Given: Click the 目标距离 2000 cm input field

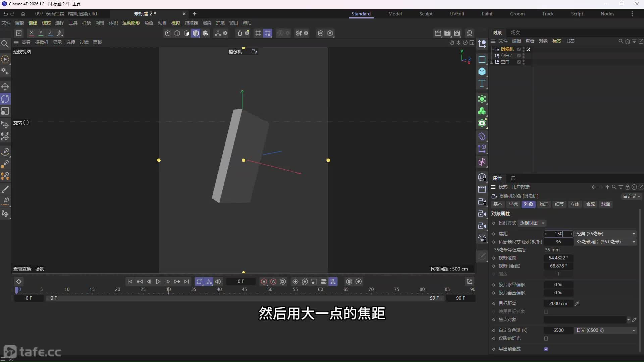Looking at the screenshot, I should pos(558,304).
